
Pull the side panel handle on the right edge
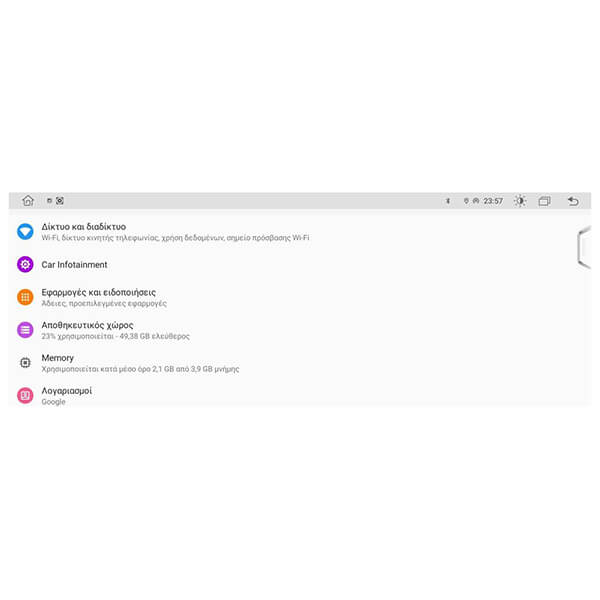tap(584, 247)
